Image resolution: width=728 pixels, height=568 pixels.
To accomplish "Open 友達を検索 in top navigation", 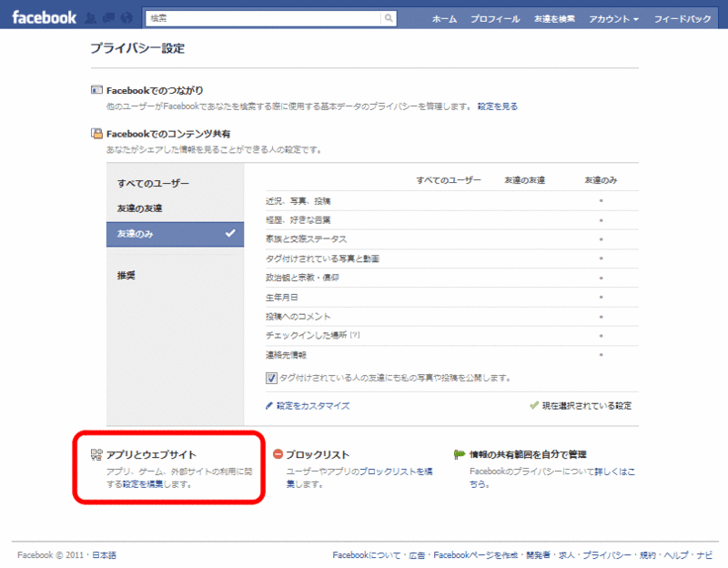I will click(554, 19).
